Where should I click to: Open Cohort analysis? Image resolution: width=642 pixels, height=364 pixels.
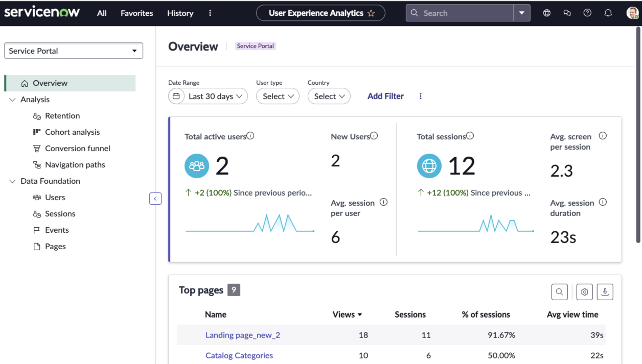[x=72, y=132]
